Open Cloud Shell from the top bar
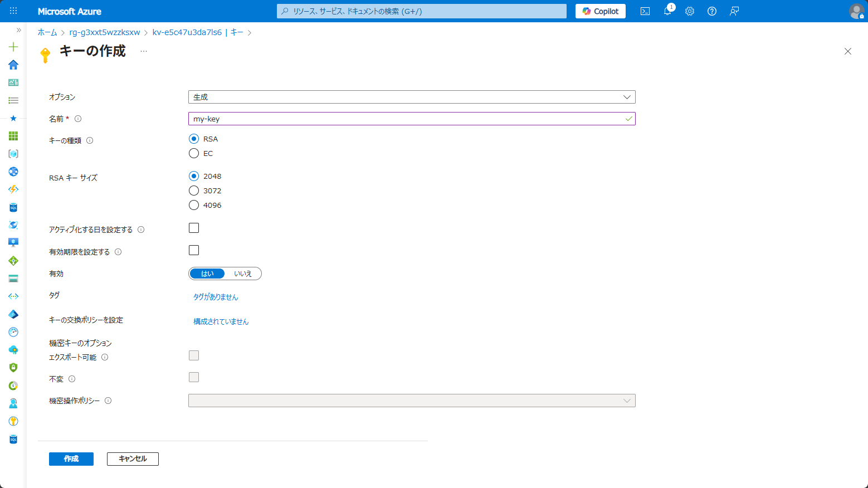 [x=645, y=11]
